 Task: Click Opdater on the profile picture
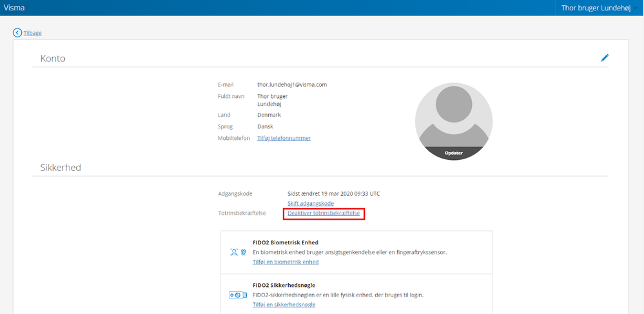453,153
